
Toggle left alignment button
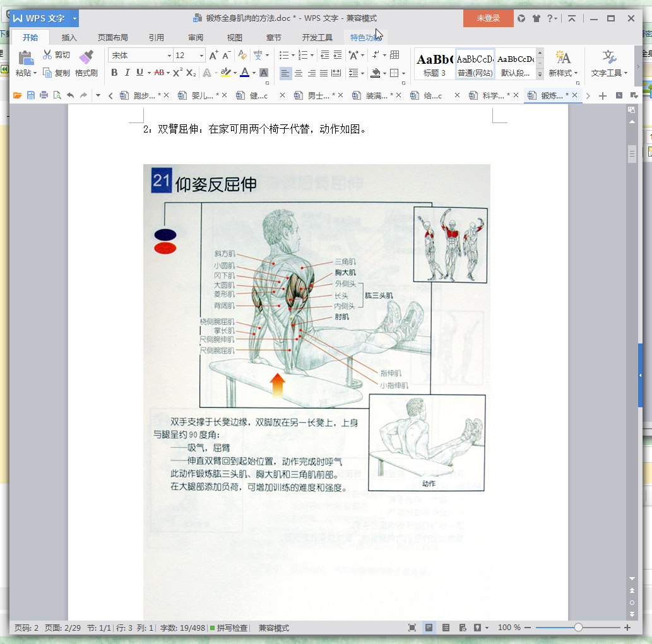285,73
